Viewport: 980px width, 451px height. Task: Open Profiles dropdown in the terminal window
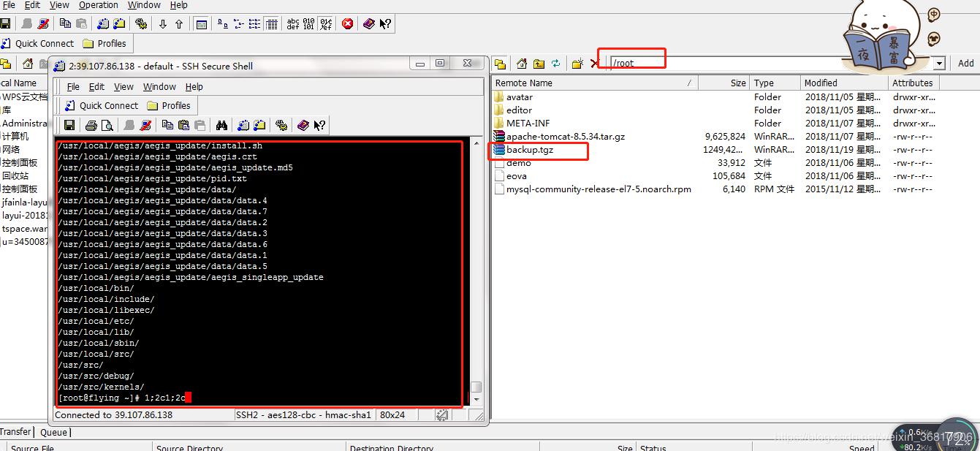[x=168, y=105]
